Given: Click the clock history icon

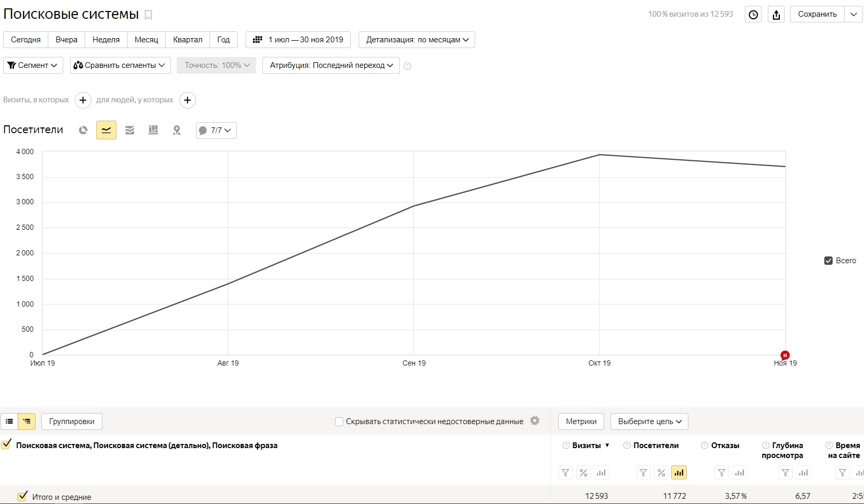Looking at the screenshot, I should pos(753,15).
